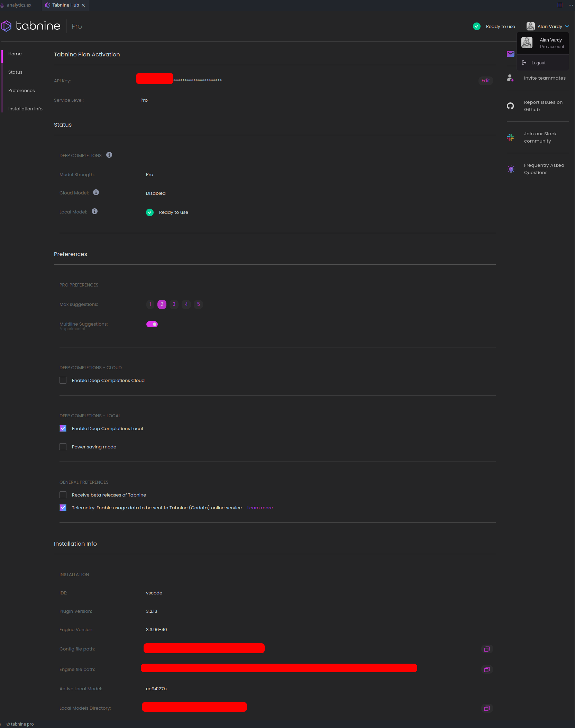Viewport: 575px width, 728px height.
Task: Click Logout in the account menu
Action: (x=538, y=63)
